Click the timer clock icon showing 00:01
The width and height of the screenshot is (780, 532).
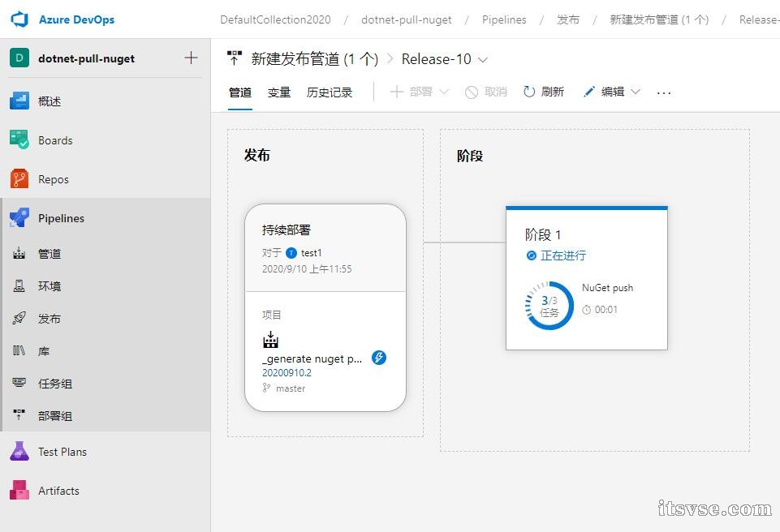pyautogui.click(x=587, y=310)
